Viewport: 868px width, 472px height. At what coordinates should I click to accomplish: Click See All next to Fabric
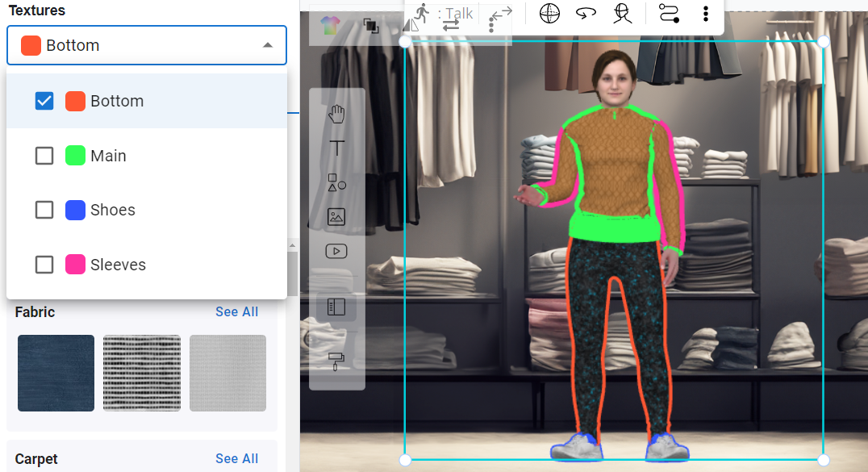coord(236,311)
